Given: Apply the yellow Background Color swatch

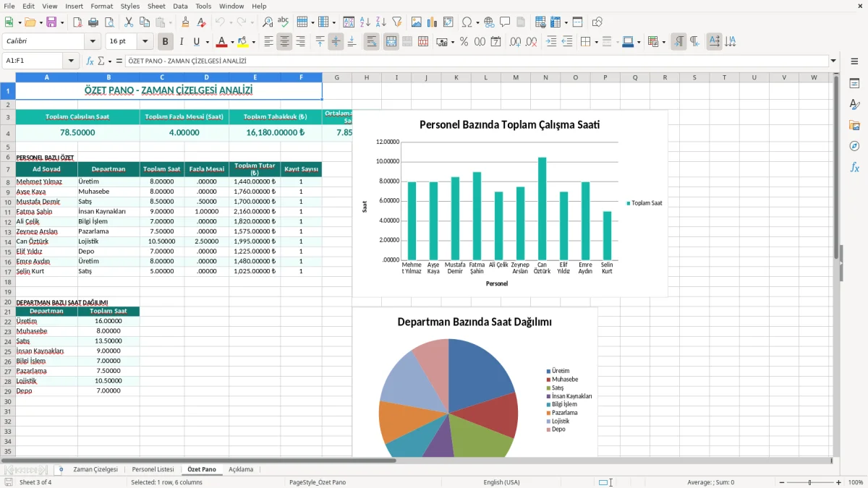Looking at the screenshot, I should click(x=242, y=42).
